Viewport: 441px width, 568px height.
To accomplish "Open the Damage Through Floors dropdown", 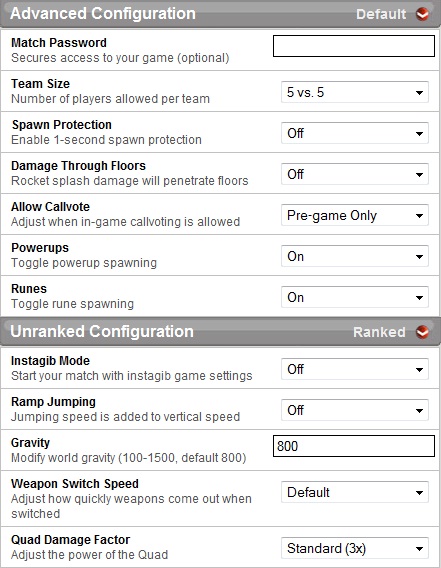I will [x=355, y=174].
